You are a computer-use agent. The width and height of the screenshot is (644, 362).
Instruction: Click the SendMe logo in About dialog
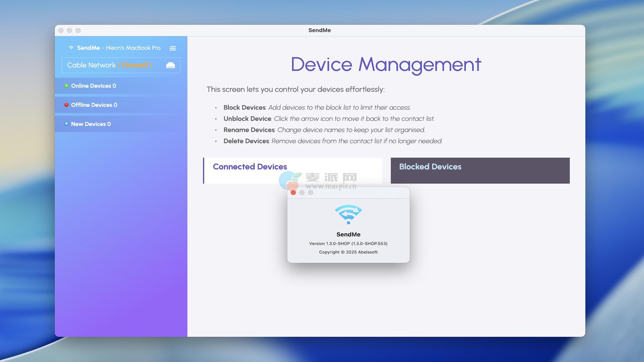pyautogui.click(x=348, y=214)
